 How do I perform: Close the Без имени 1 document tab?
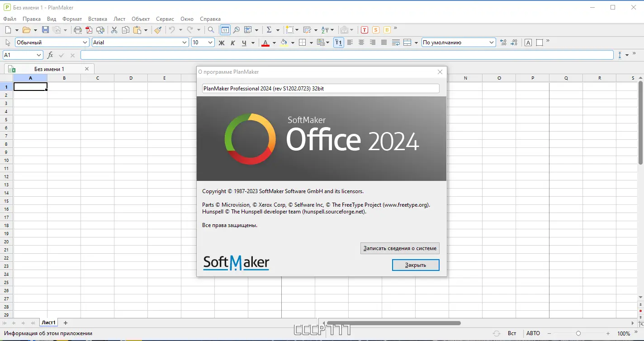(x=87, y=69)
